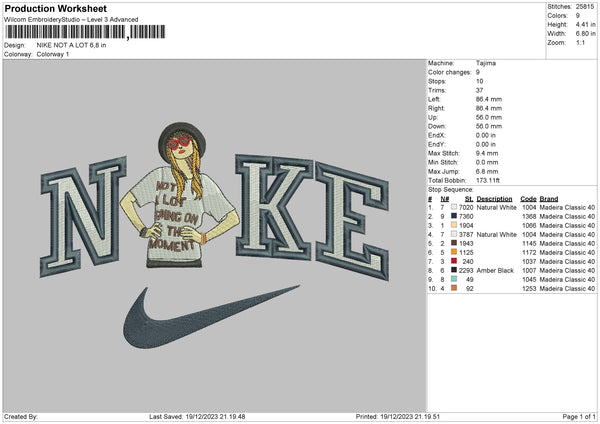Select thread code '1172' in row 6
The height and width of the screenshot is (424, 600).
(x=529, y=252)
